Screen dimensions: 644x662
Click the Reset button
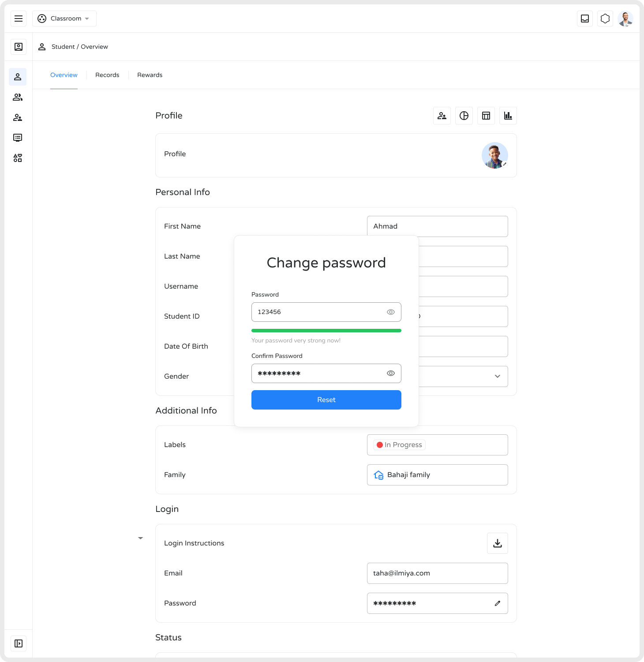[x=326, y=400]
